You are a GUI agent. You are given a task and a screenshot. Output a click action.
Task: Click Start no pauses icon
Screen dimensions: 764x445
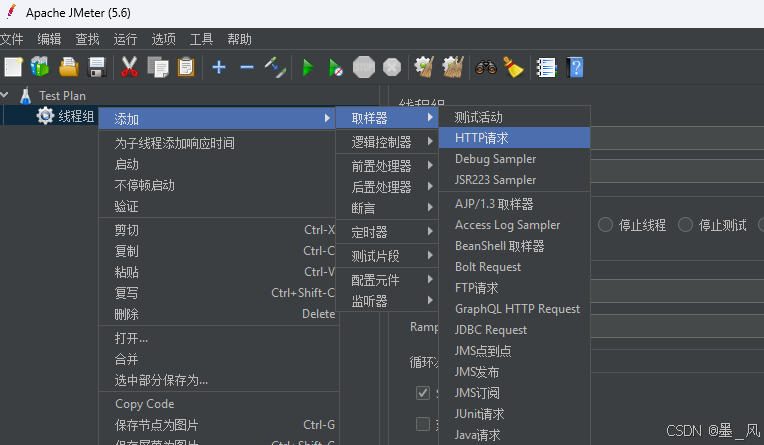(336, 67)
